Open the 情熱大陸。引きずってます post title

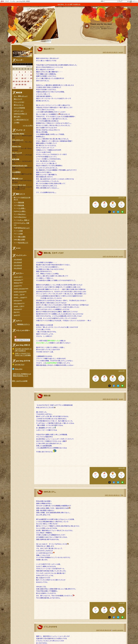(54, 253)
